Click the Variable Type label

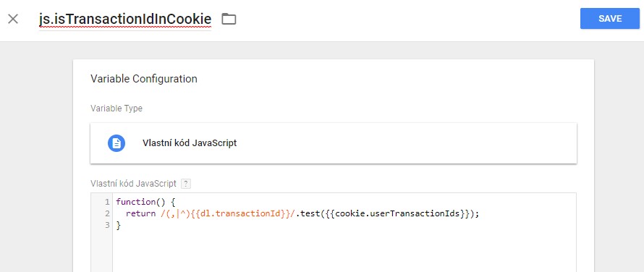coord(116,109)
